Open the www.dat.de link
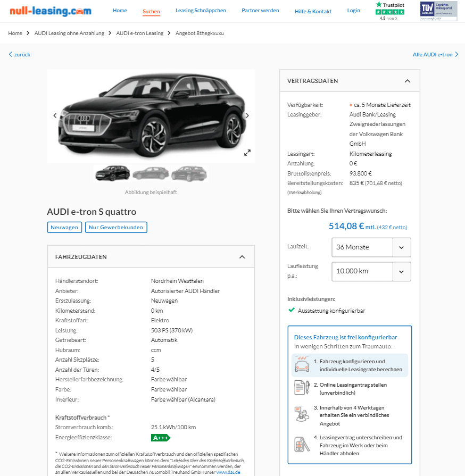Screen dimensions: 465x476 coord(228,472)
